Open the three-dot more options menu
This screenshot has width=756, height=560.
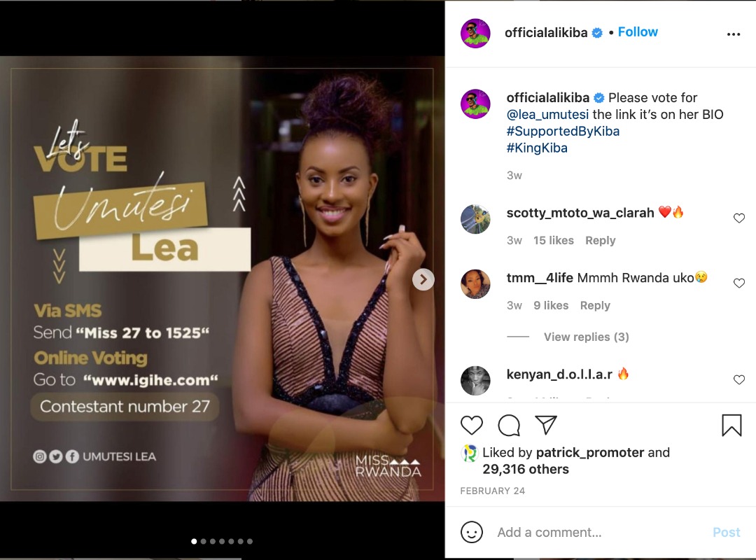734,34
